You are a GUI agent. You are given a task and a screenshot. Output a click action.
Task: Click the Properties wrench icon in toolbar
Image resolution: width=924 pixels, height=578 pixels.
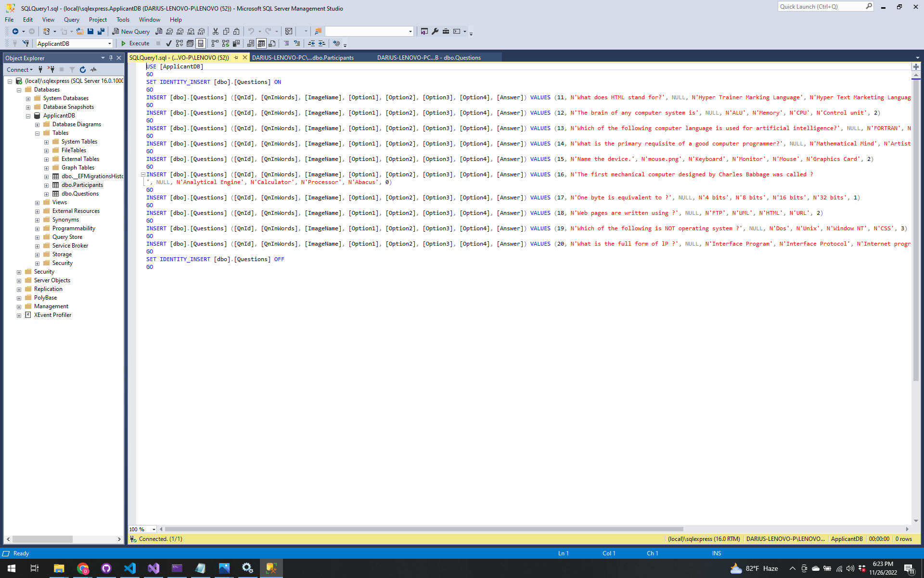(435, 31)
